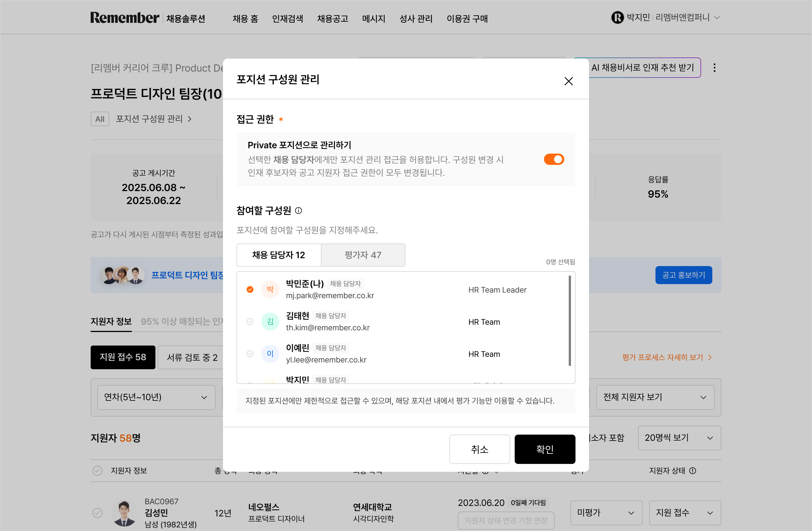
Task: Click the 김 avatar of 김태현
Action: click(270, 322)
